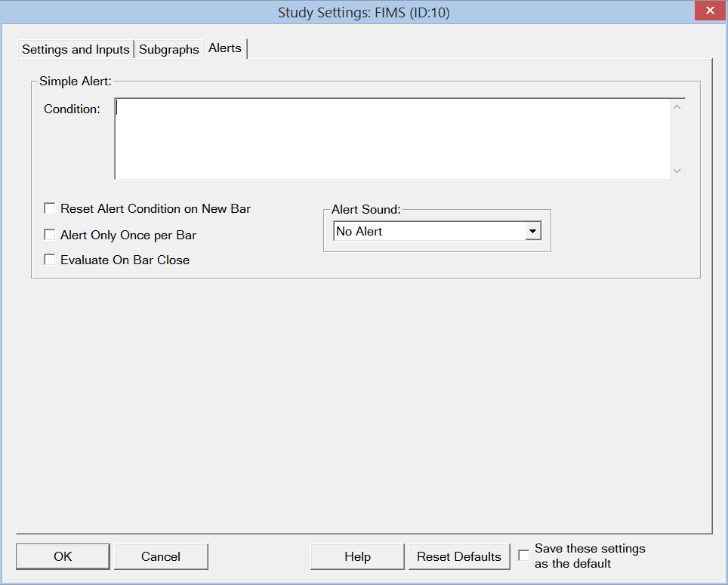728x585 pixels.
Task: Close the Study Settings dialog with X
Action: point(710,11)
